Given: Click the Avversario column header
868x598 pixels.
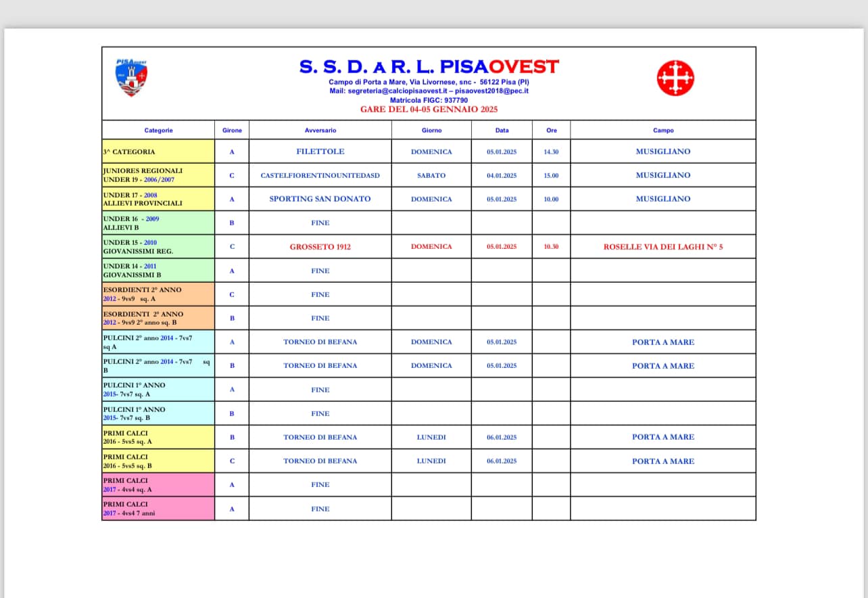Looking at the screenshot, I should click(320, 130).
